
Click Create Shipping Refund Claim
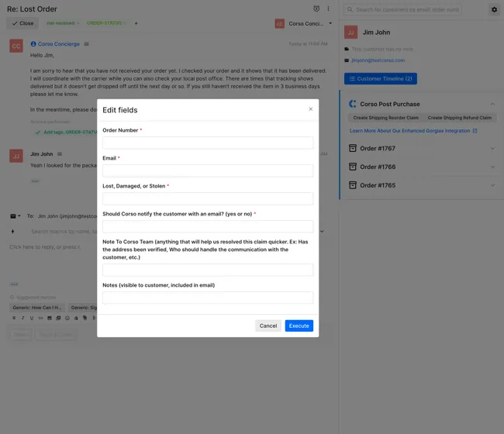[459, 118]
